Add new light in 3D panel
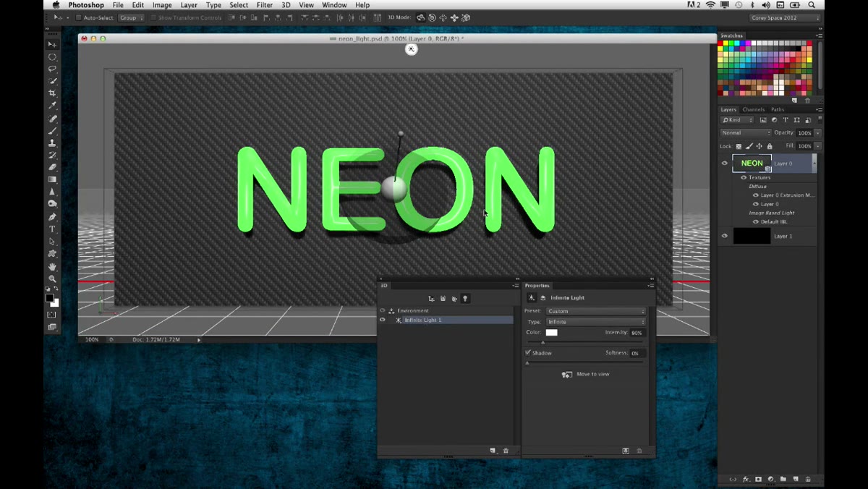The image size is (868, 489). (493, 451)
